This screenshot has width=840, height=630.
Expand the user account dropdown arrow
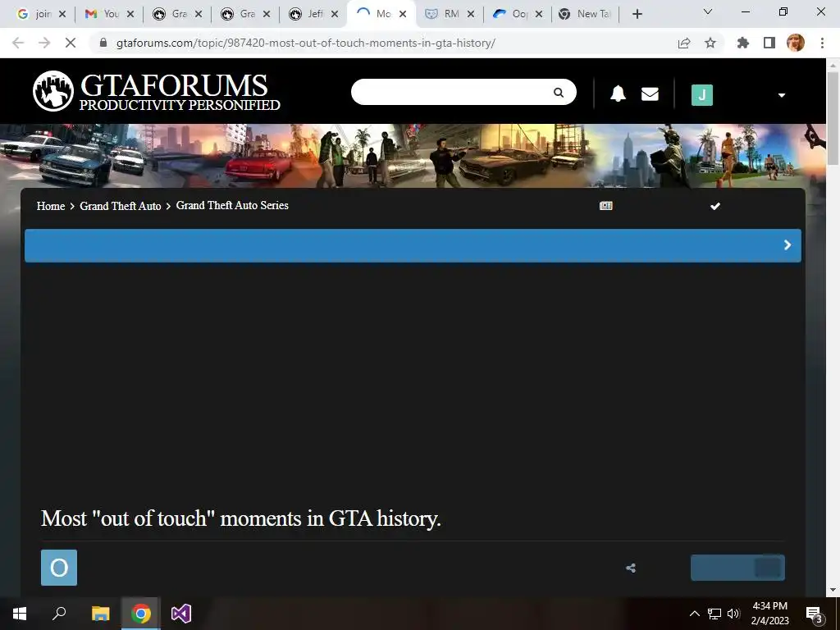pos(781,95)
